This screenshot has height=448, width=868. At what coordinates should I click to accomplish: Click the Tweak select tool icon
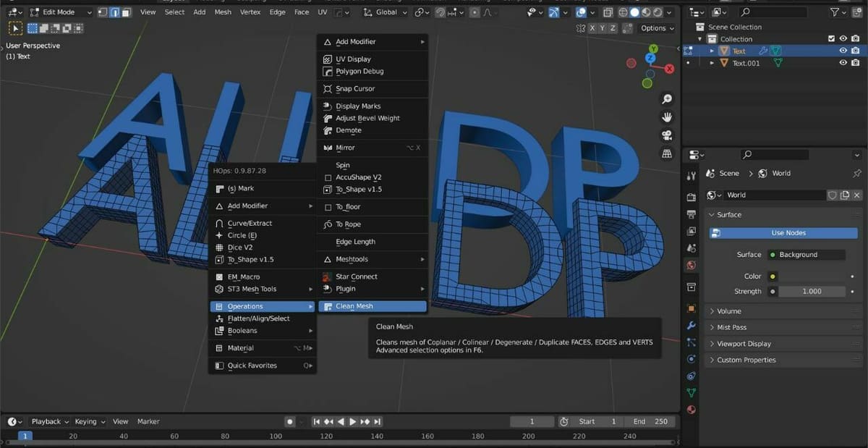(x=15, y=28)
